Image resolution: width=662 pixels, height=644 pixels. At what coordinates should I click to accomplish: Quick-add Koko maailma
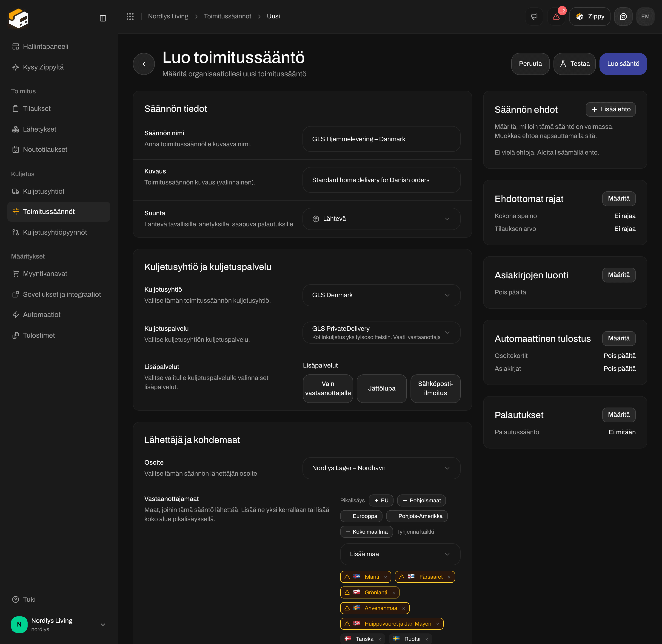(366, 532)
